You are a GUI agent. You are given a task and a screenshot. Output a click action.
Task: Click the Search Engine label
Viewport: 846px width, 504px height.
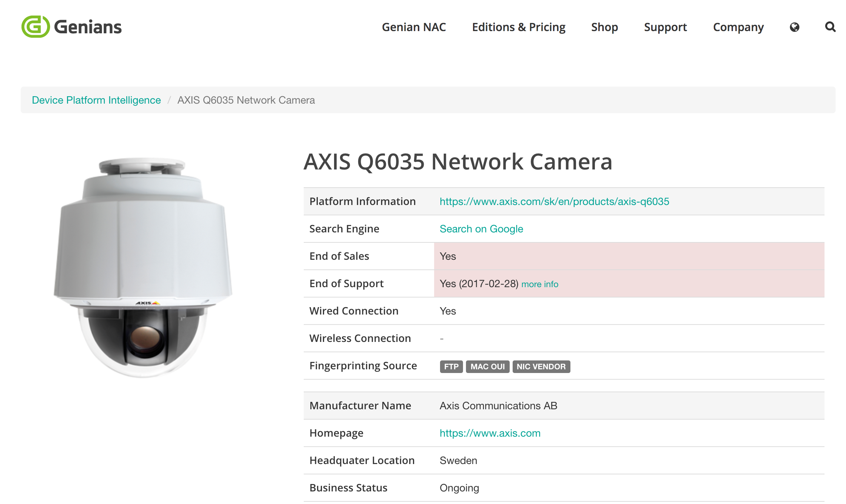[x=344, y=229]
